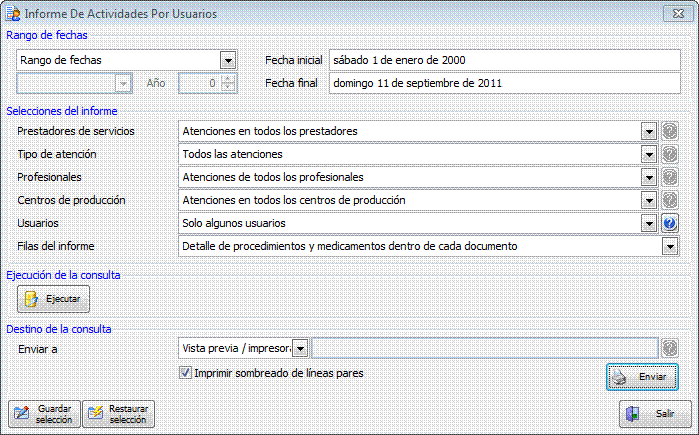Click the empty field right of Enviar a dropdown
The image size is (699, 435).
click(485, 348)
